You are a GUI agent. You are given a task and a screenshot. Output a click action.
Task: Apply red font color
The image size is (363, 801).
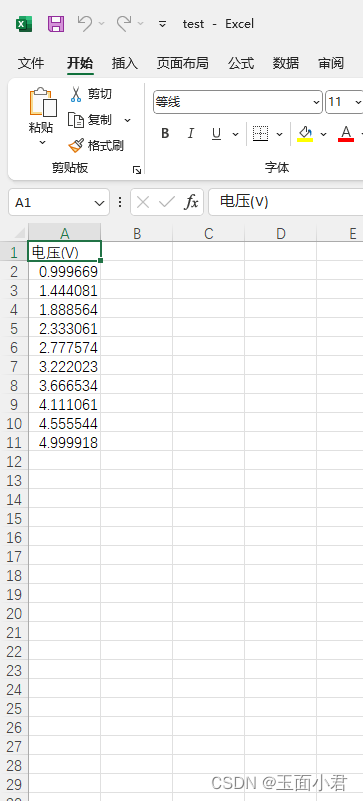pos(346,134)
